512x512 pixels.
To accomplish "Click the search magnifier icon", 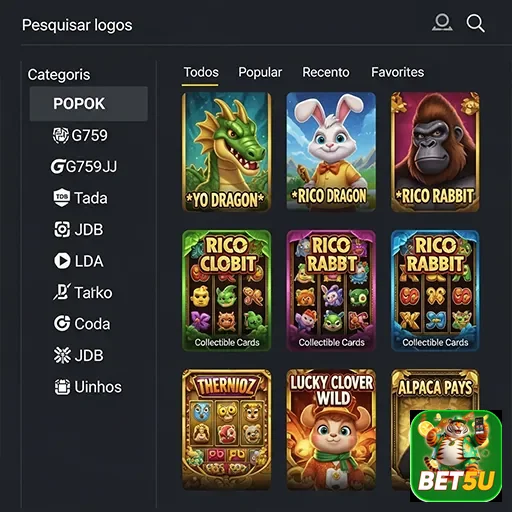I will click(x=475, y=23).
